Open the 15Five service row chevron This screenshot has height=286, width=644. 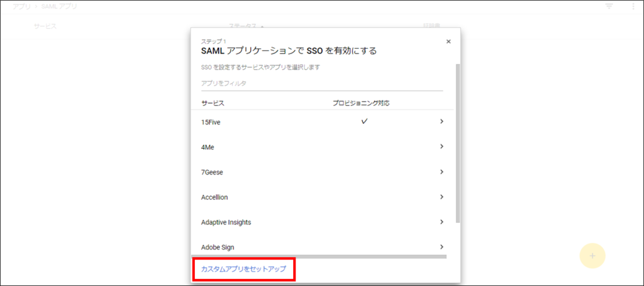pyautogui.click(x=441, y=122)
